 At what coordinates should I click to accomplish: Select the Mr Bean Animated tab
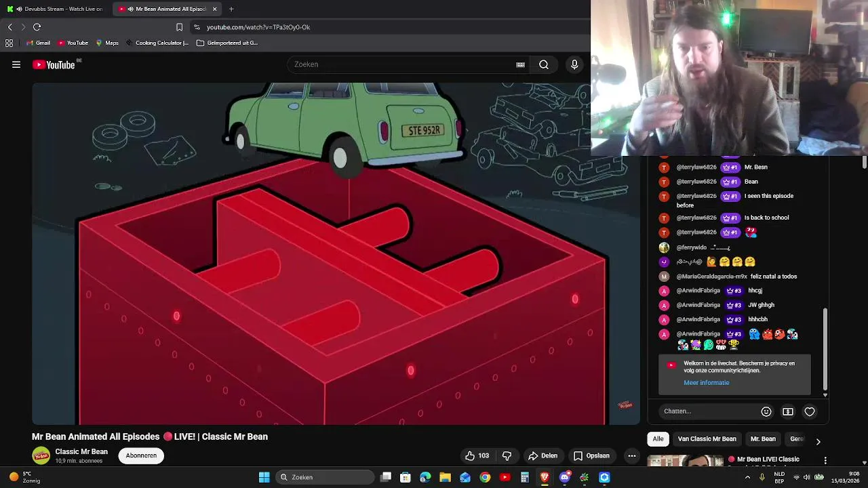point(166,9)
